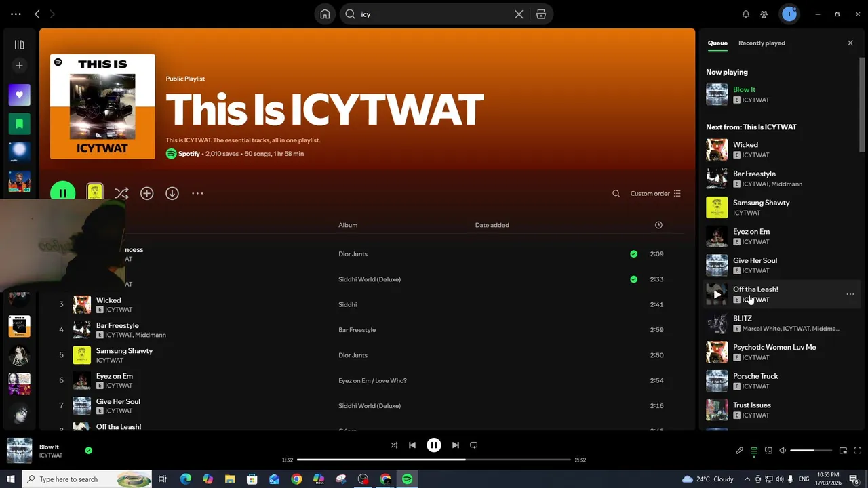Open the miniplayer

coord(844,451)
